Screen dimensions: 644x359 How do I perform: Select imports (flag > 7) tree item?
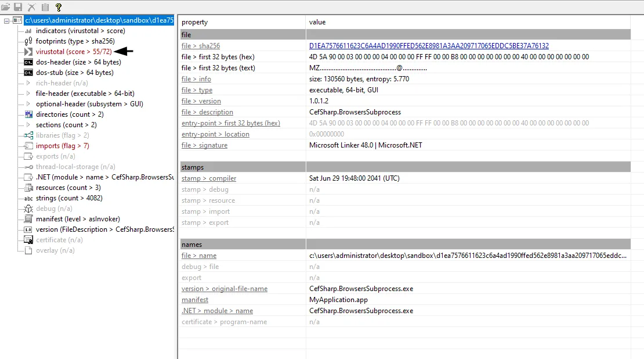click(x=62, y=146)
